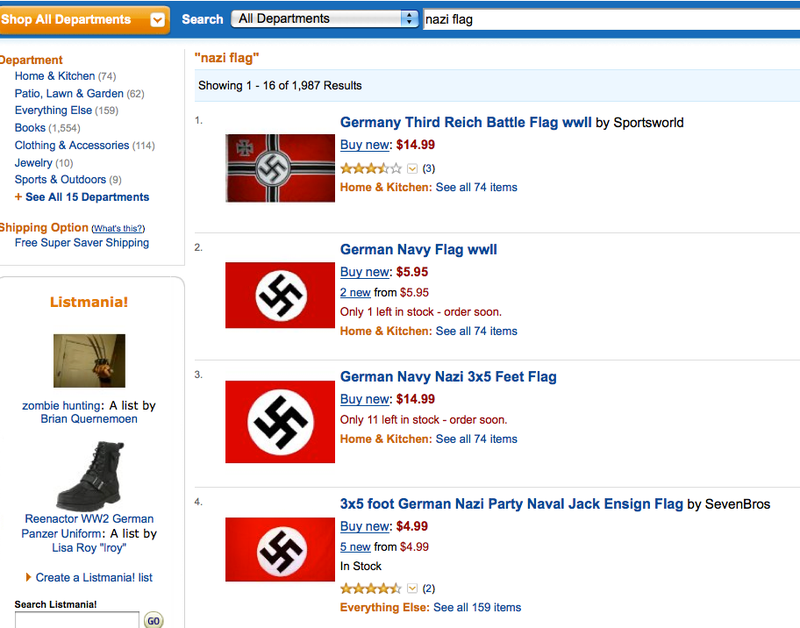Click the 'Showing 1 - 16 of 1,987 Results' text

pyautogui.click(x=280, y=86)
